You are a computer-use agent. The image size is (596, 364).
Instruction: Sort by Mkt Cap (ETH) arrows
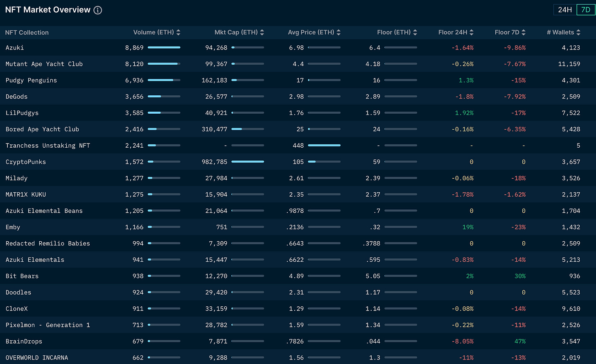(x=262, y=32)
